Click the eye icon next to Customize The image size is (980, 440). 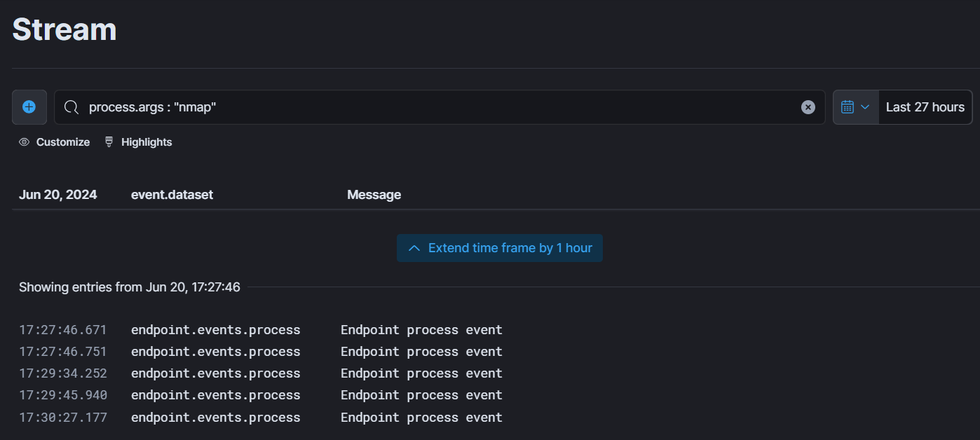coord(25,142)
